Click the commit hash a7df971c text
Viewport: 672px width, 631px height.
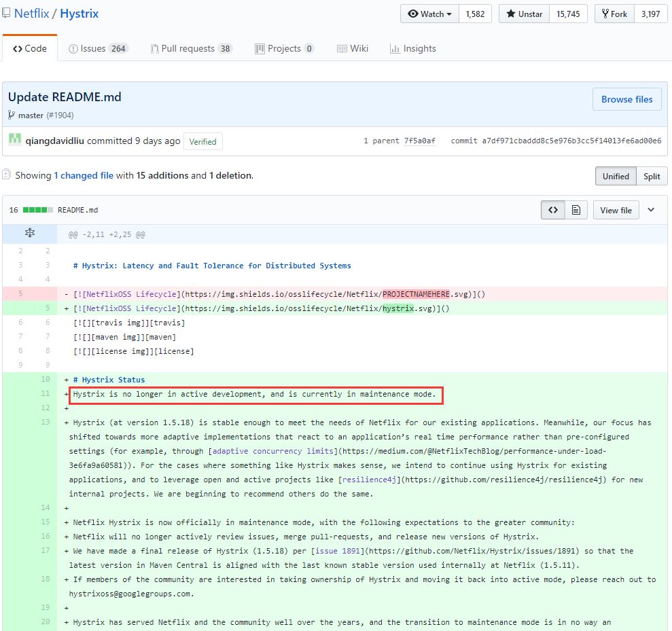point(571,141)
